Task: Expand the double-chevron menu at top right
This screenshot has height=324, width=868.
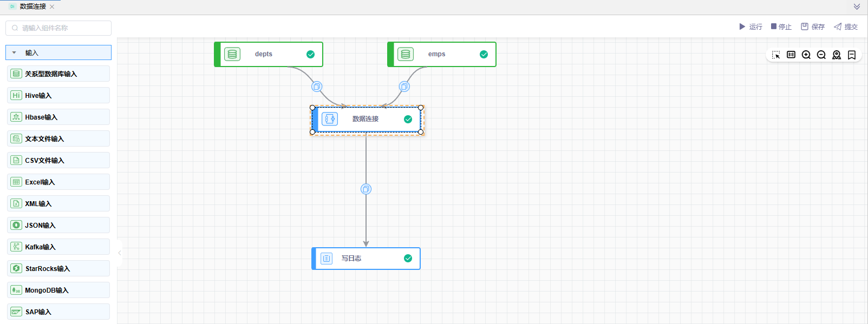Action: point(857,7)
